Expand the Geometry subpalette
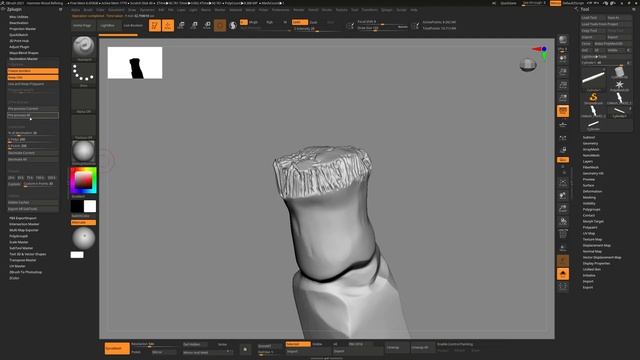 (590, 144)
